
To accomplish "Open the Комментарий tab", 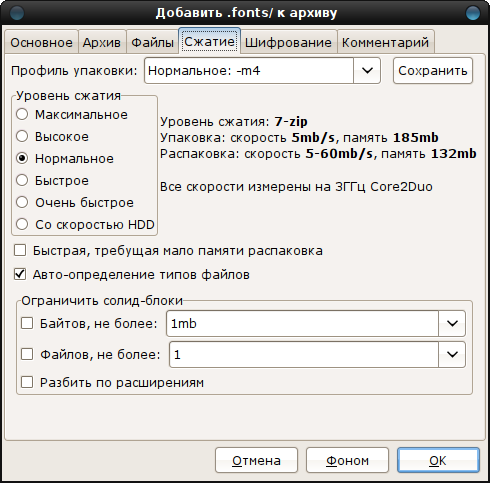I will [x=386, y=42].
